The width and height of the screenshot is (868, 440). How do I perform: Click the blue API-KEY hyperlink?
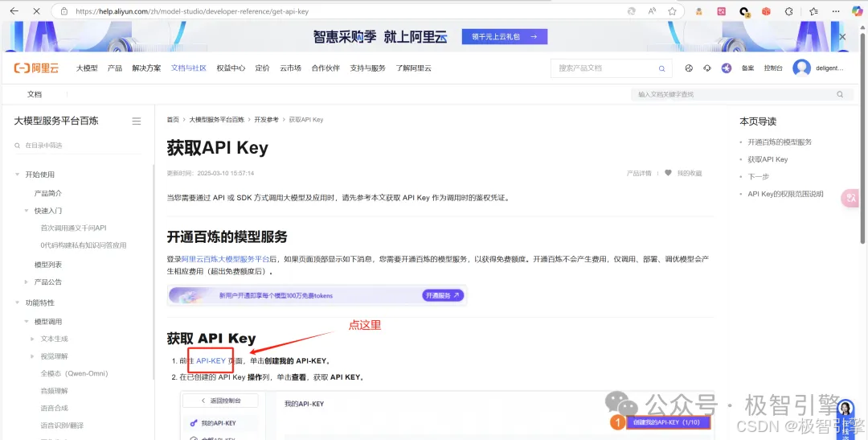tap(211, 360)
